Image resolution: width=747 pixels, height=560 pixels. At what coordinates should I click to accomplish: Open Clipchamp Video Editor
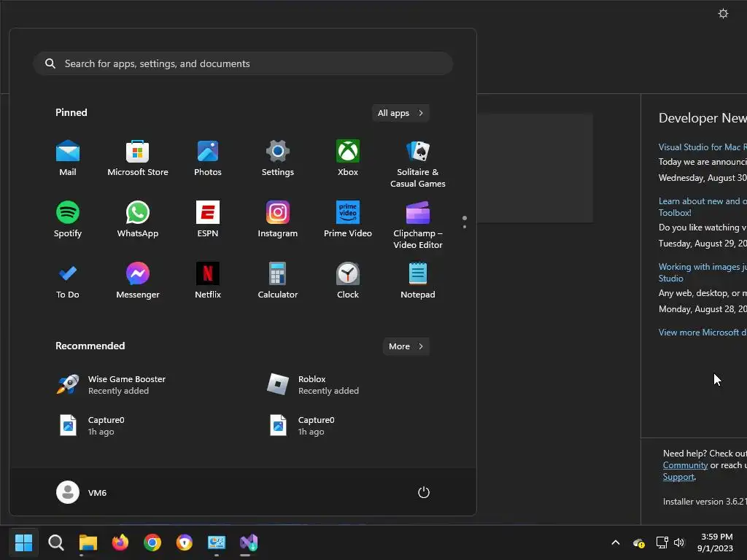(x=418, y=225)
